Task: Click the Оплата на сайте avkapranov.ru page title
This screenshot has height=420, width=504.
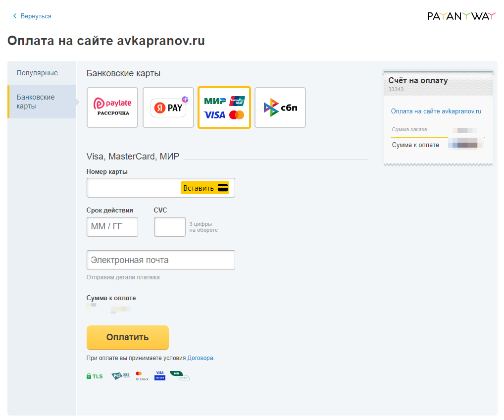Action: tap(106, 41)
